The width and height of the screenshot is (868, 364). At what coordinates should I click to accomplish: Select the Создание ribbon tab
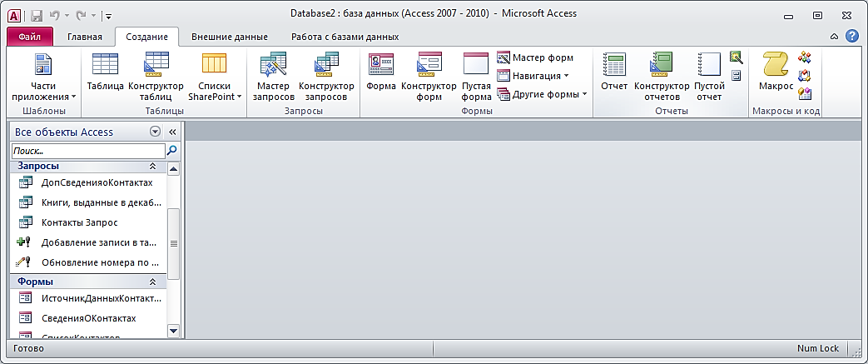pyautogui.click(x=146, y=37)
